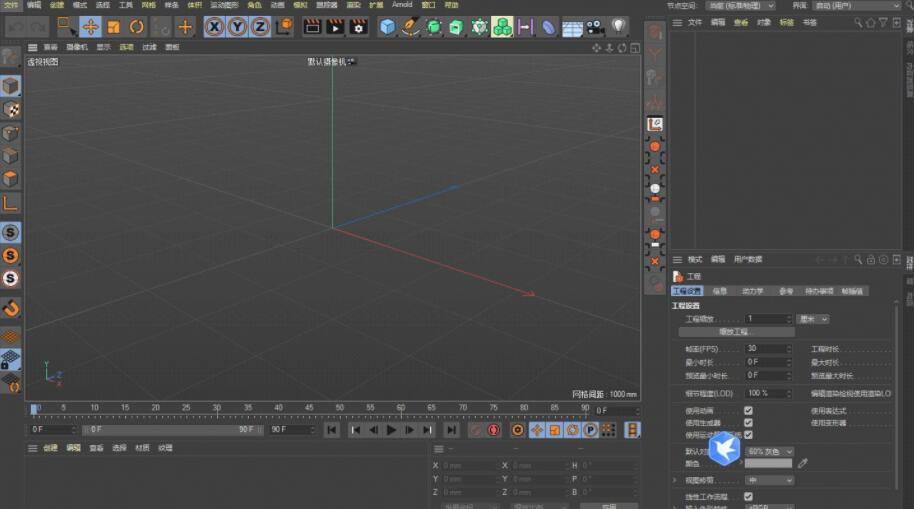914x509 pixels.
Task: Uncheck the 线性工作流程 checkbox
Action: tap(748, 497)
